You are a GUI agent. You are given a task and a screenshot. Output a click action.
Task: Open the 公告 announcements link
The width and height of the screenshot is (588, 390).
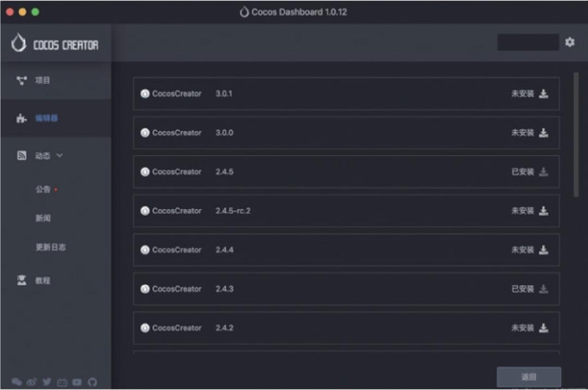pos(44,190)
